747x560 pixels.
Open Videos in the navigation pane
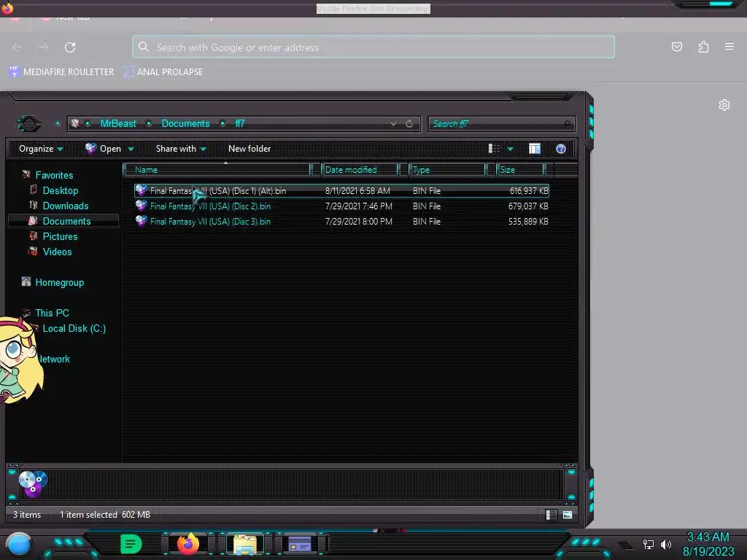pyautogui.click(x=57, y=252)
